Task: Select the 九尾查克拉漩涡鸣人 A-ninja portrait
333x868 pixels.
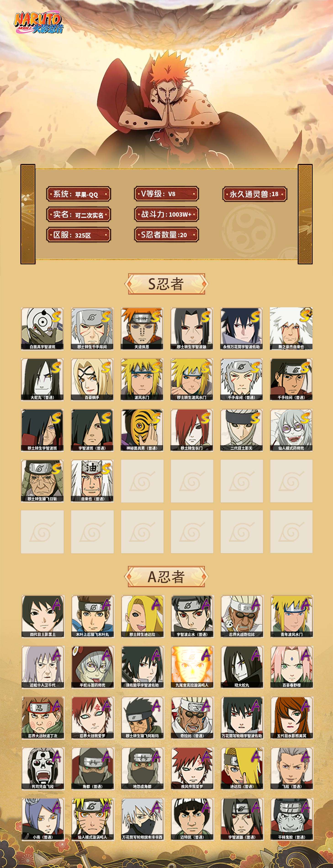Action: 192,667
